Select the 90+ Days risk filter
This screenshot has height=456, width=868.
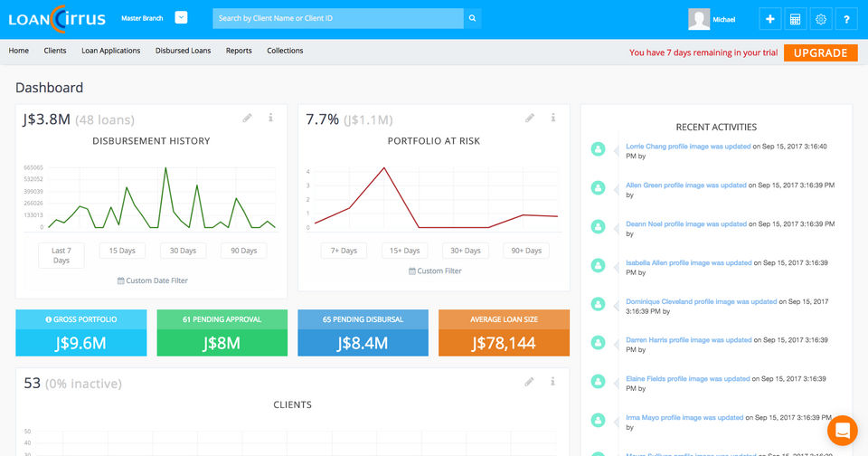click(526, 251)
